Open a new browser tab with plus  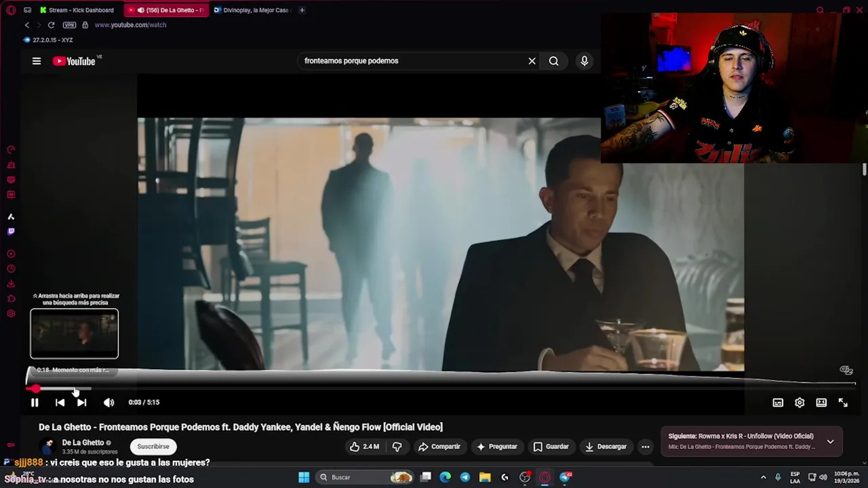302,10
